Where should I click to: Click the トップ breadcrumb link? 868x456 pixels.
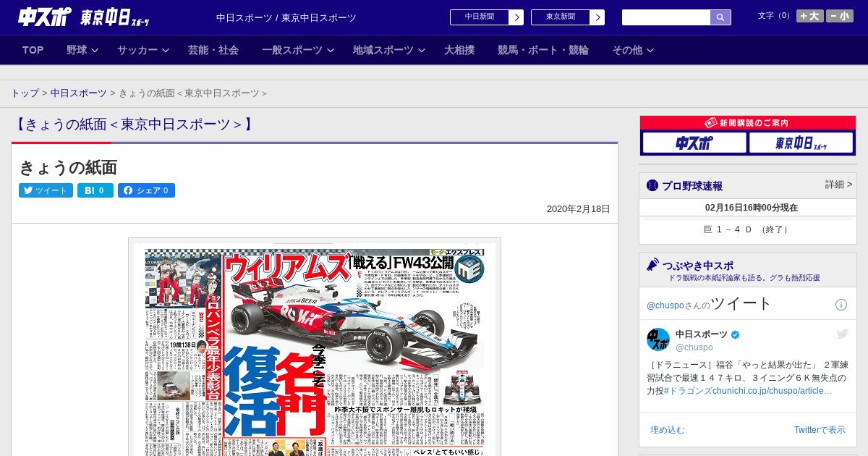tap(25, 93)
